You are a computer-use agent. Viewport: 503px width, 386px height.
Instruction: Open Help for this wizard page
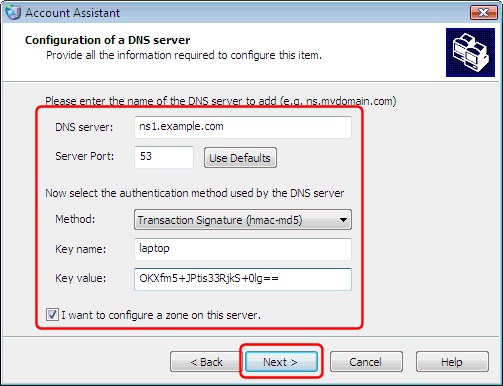(452, 362)
